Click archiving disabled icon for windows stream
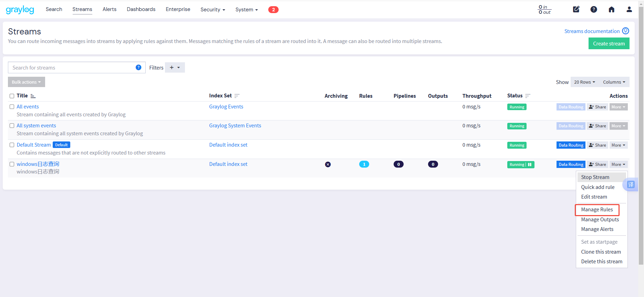This screenshot has width=644, height=297. [328, 165]
